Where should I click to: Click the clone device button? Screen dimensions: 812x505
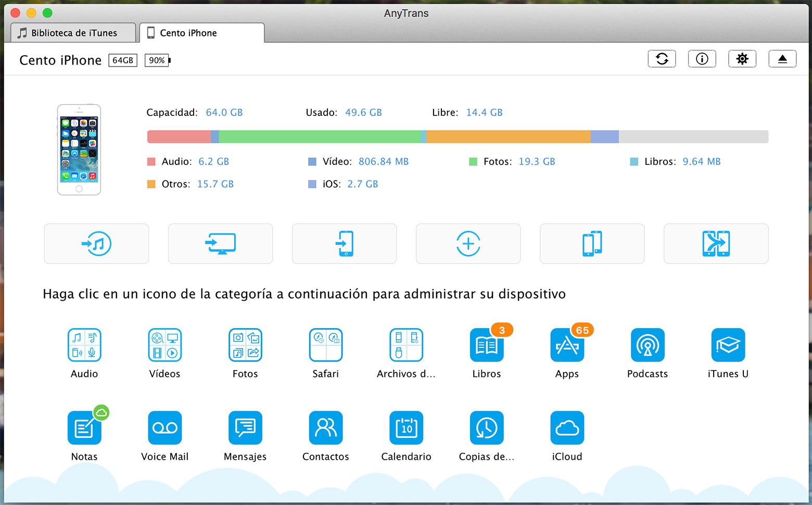click(592, 243)
